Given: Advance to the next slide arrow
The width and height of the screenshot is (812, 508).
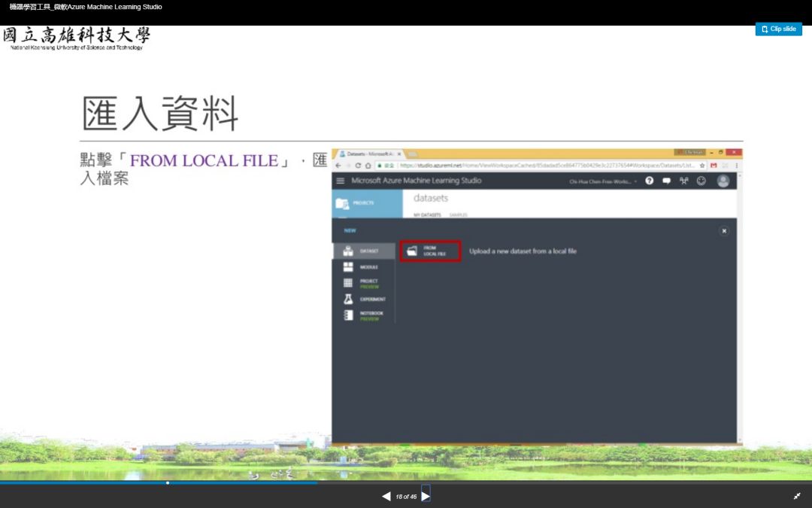Looking at the screenshot, I should pos(426,496).
